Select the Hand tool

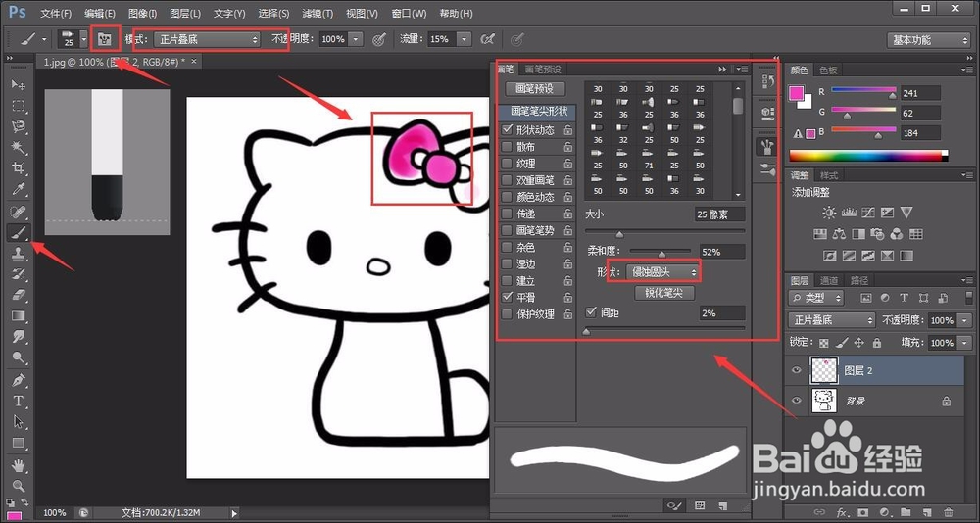18,465
